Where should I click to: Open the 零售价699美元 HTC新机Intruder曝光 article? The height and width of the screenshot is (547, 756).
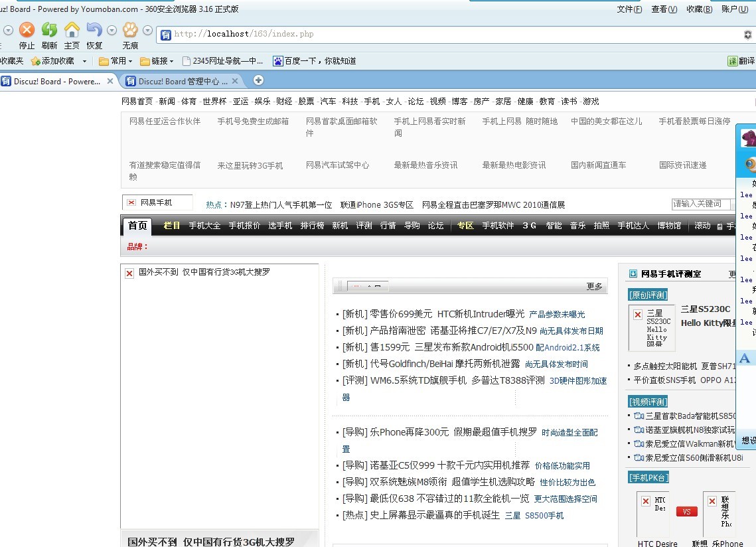click(447, 314)
